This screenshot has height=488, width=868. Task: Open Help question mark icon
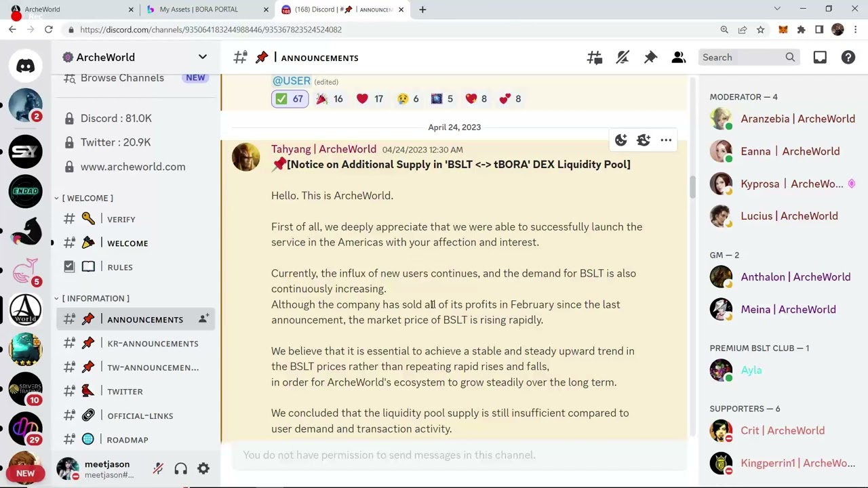848,58
